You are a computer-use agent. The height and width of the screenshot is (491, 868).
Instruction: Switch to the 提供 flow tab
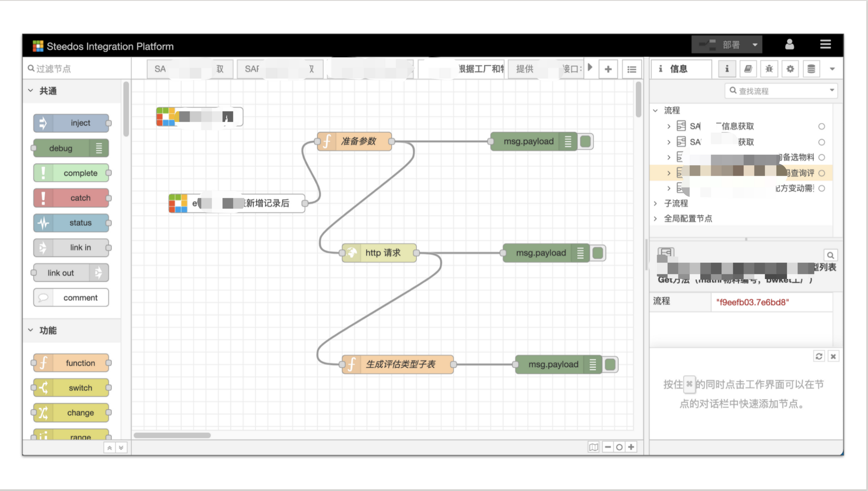[x=525, y=69]
